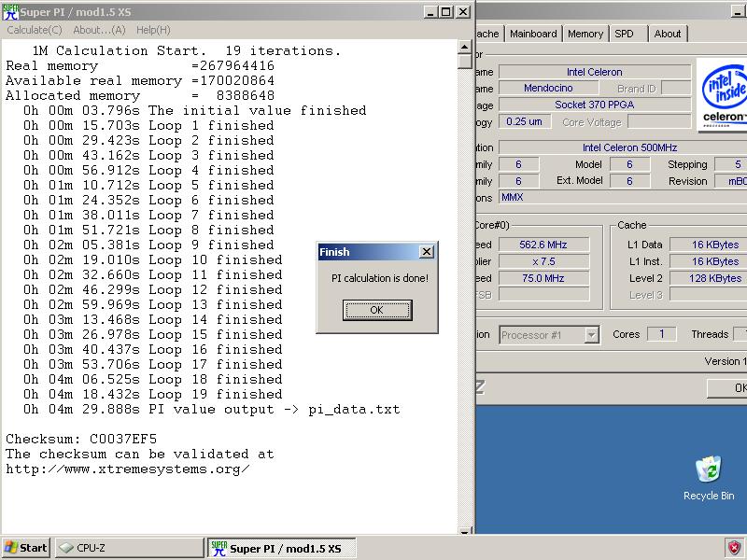Switch to CPU-Z About tab

pos(667,34)
